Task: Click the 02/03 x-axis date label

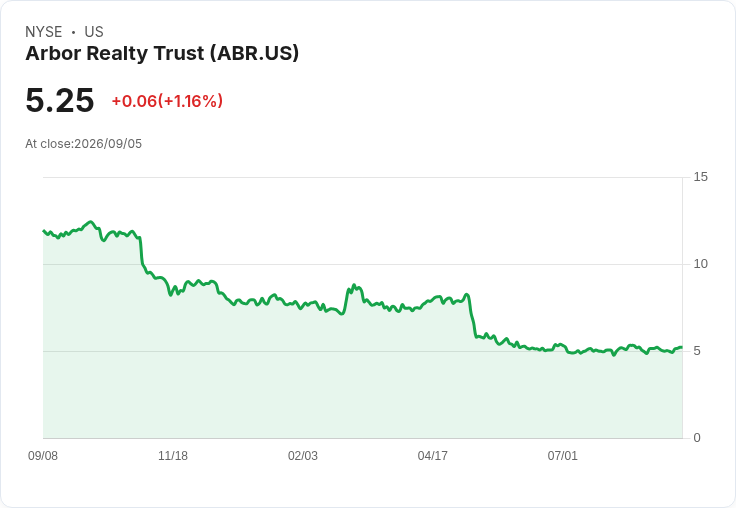Action: click(303, 455)
